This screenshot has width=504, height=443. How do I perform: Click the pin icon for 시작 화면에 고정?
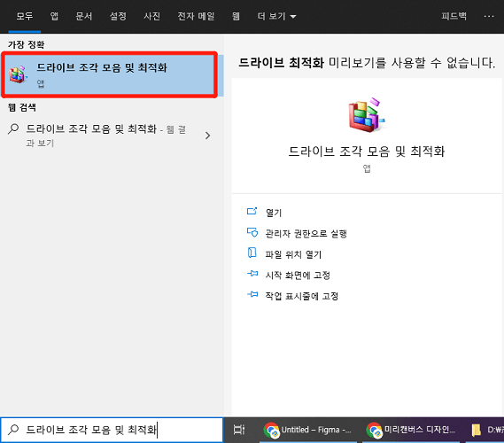[252, 274]
